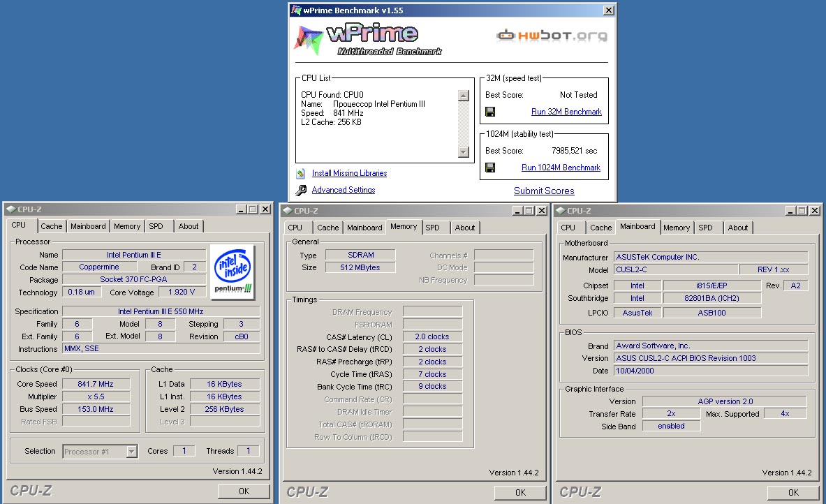The image size is (826, 504).
Task: Click the right CPU-Z window title icon
Action: click(560, 211)
